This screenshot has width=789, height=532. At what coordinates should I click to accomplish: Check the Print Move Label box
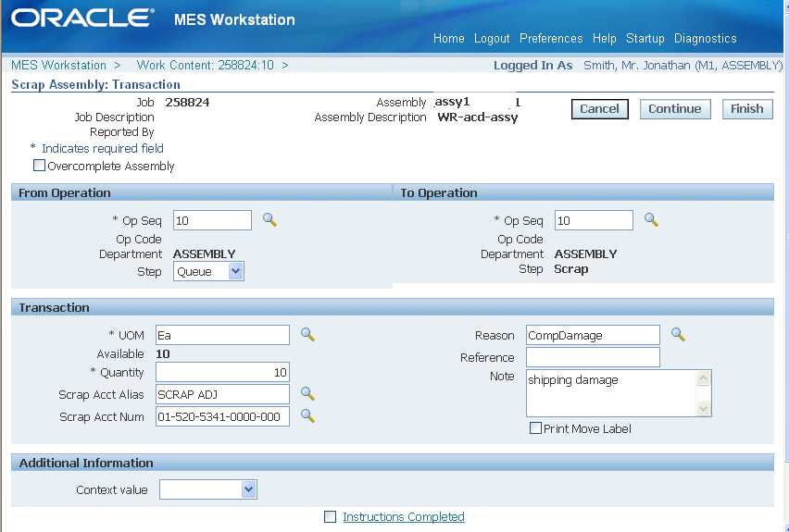[x=535, y=427]
